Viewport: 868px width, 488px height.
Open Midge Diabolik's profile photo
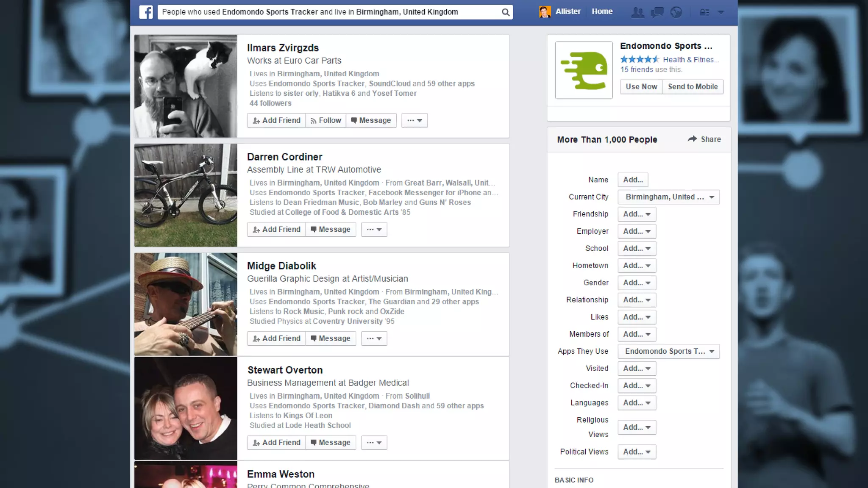[186, 304]
